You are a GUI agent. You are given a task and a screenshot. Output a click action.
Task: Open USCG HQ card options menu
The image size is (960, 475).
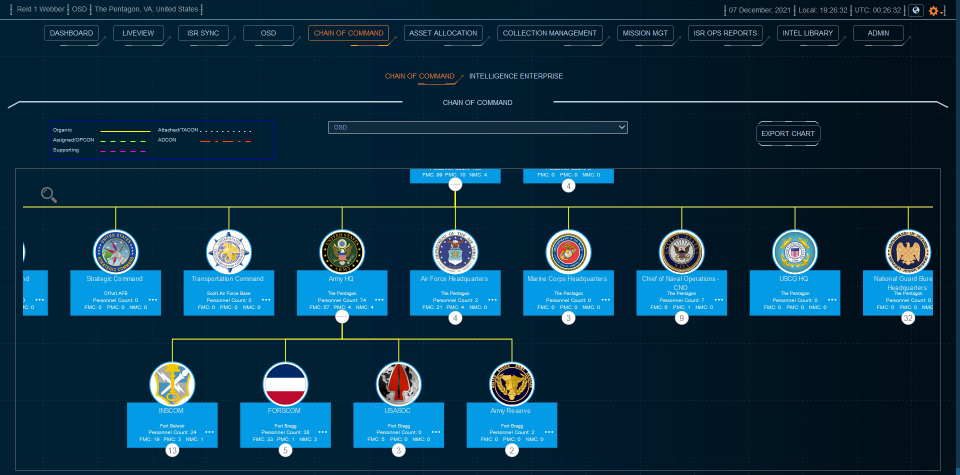coord(832,300)
